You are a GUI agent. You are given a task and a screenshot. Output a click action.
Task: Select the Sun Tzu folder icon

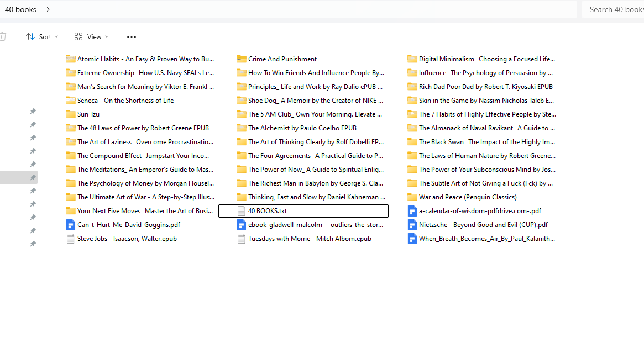pyautogui.click(x=71, y=114)
